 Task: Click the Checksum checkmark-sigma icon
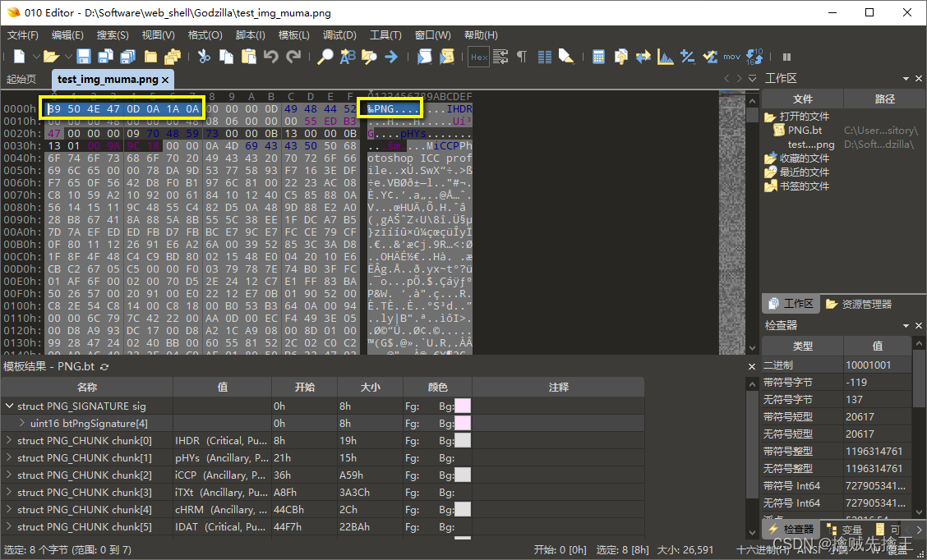(709, 57)
